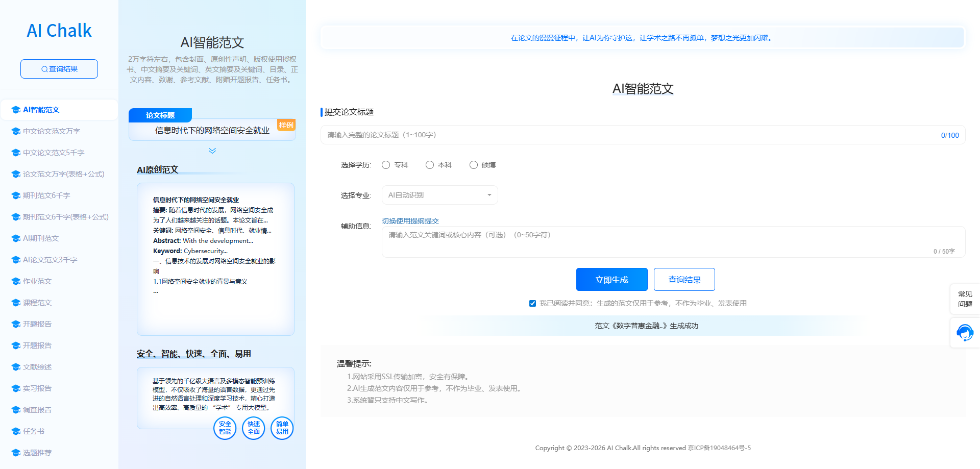This screenshot has height=469, width=980.
Task: Open AI智能范文 in the sidebar
Action: 59,110
